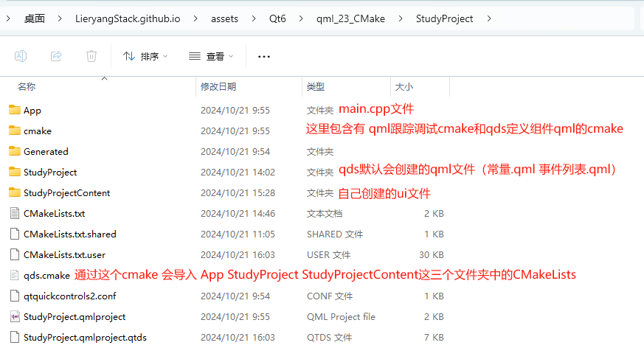Click the 文本文档 type cell
This screenshot has height=348, width=644.
(325, 213)
